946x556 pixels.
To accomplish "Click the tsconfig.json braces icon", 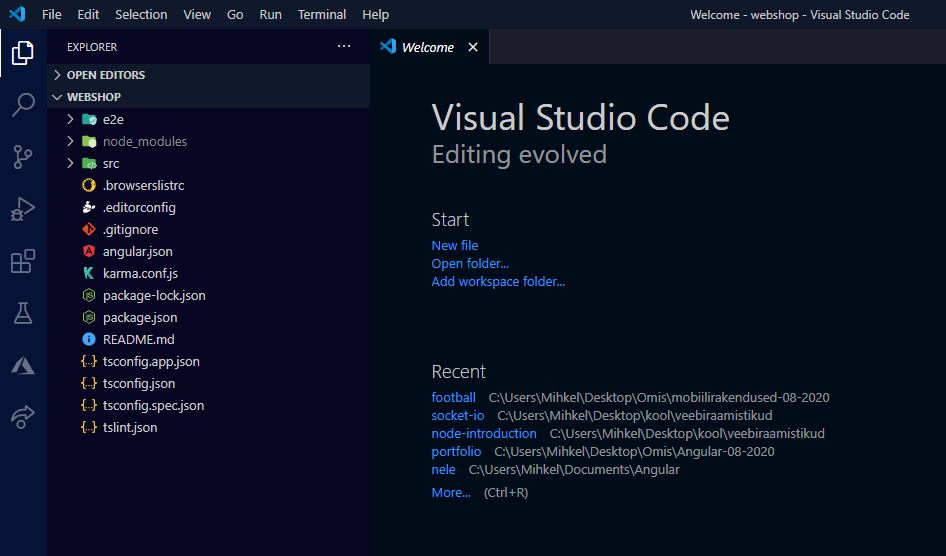I will 89,384.
